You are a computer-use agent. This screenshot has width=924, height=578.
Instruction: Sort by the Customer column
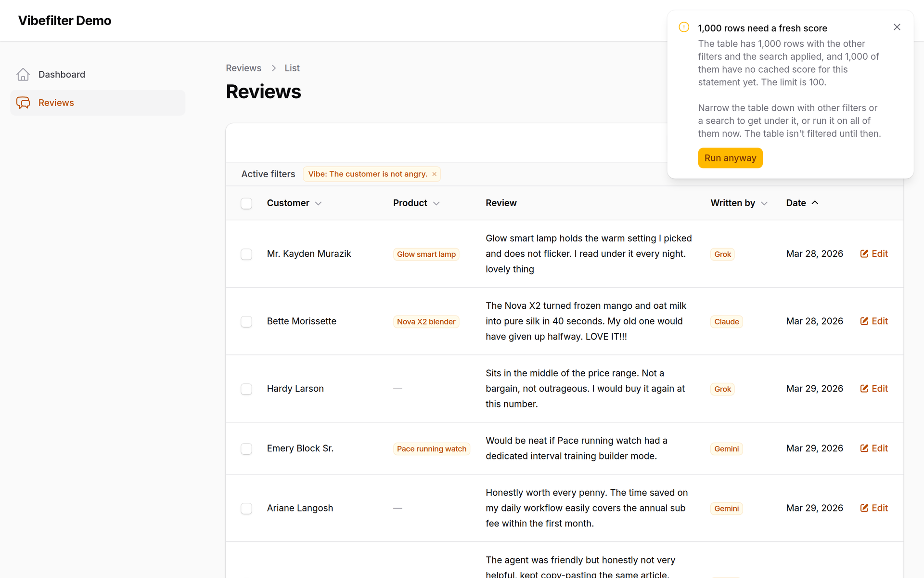[294, 203]
